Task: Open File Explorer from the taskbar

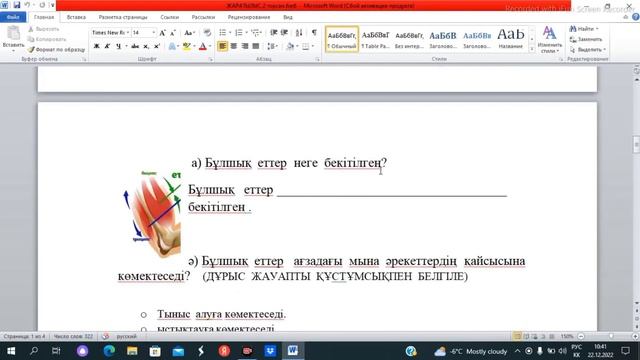Action: click(x=132, y=351)
